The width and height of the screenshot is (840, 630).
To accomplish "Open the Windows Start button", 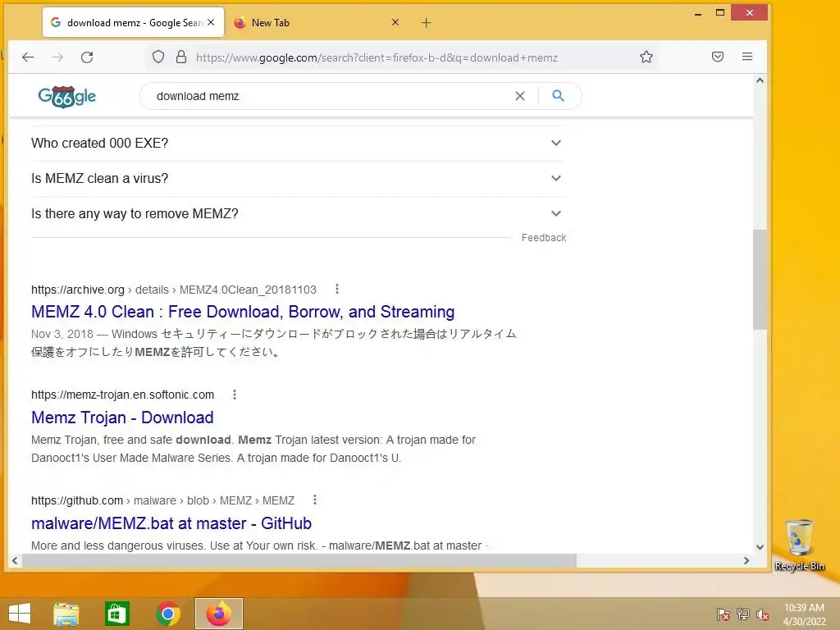I will (x=20, y=614).
